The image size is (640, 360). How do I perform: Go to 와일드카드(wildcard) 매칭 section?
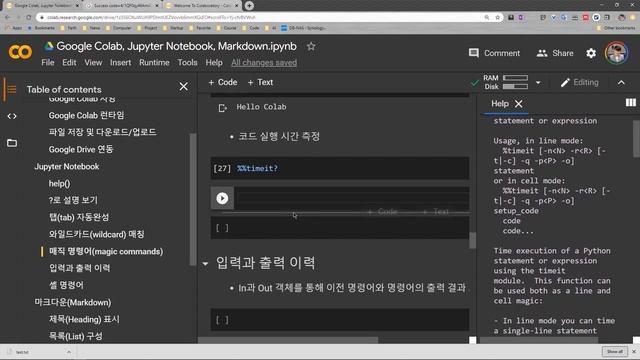[x=96, y=234]
